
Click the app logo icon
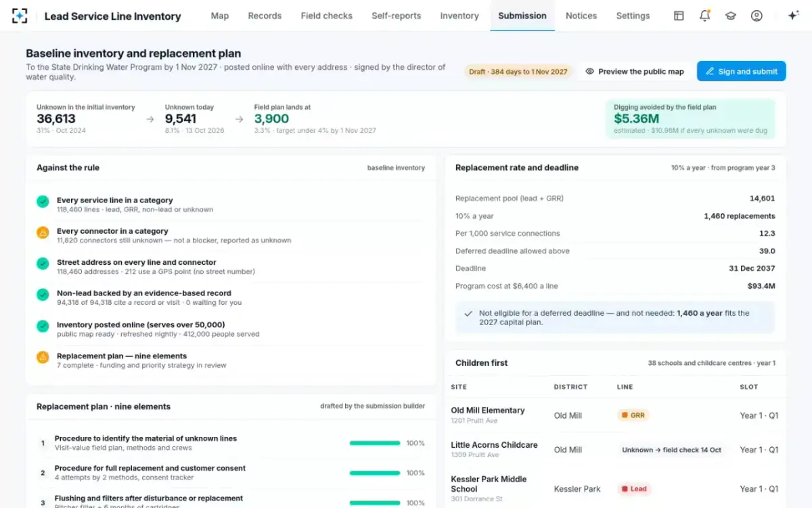tap(20, 16)
